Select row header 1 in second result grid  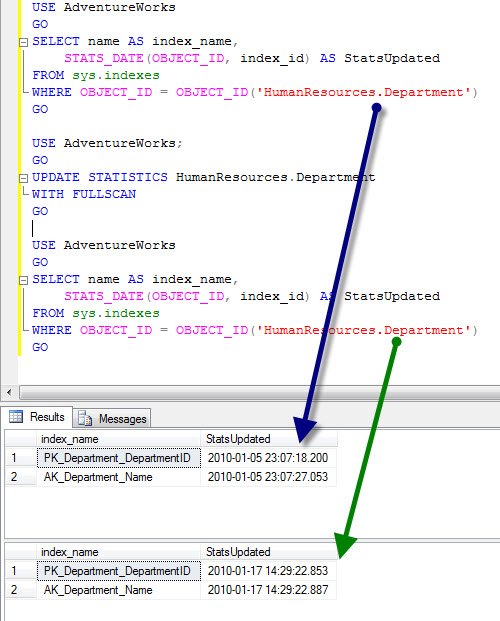(21, 571)
